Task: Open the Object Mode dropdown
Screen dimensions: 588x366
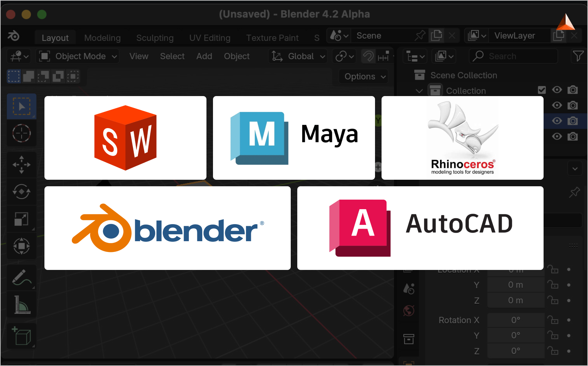Action: coord(78,56)
